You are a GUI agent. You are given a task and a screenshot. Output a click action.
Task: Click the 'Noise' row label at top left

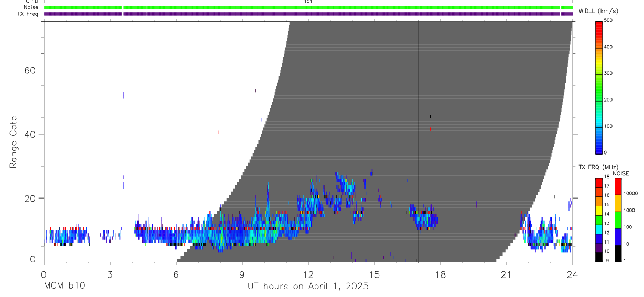point(31,7)
